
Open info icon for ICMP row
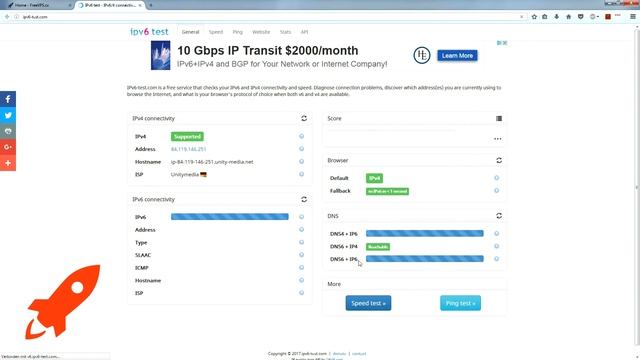tap(302, 267)
